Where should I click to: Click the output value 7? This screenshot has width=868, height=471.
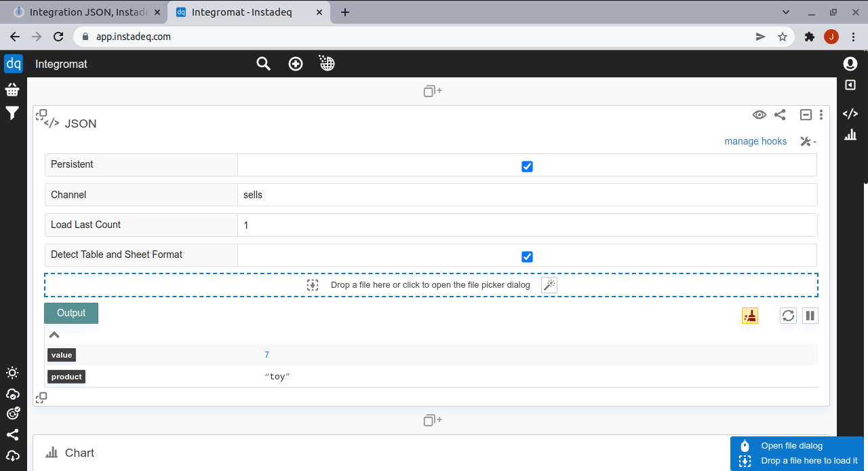click(267, 355)
